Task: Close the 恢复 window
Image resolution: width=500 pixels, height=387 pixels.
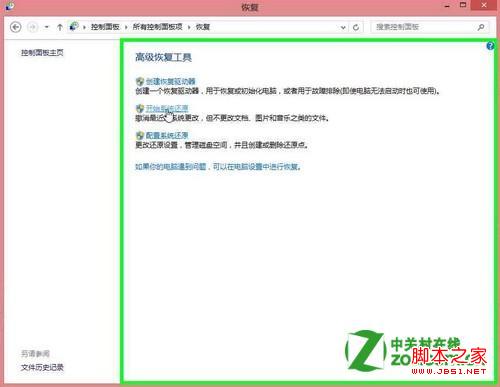Action: tap(484, 5)
